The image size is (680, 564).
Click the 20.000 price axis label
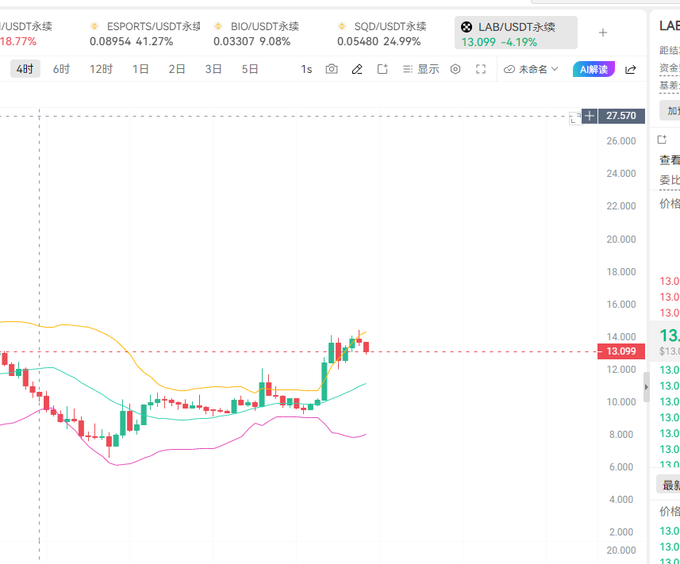(x=621, y=239)
